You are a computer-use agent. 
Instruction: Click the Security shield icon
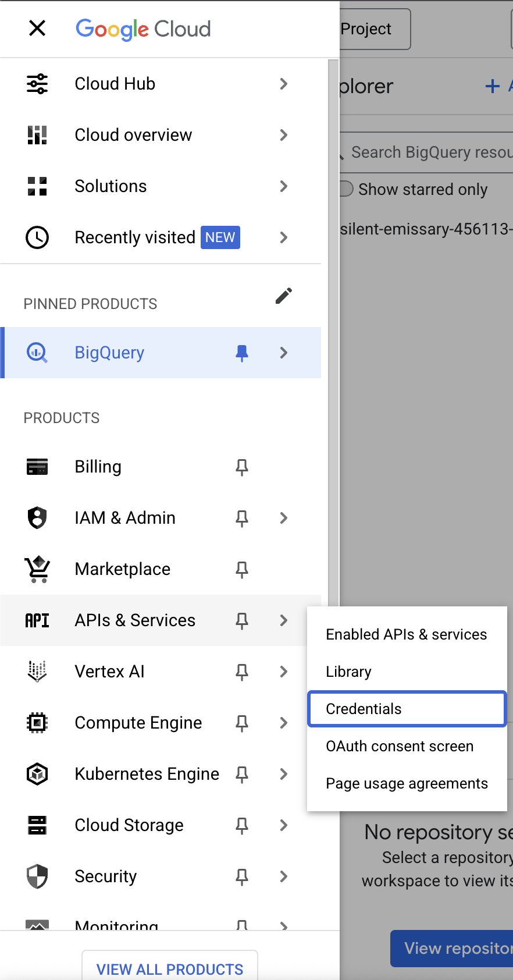point(37,876)
